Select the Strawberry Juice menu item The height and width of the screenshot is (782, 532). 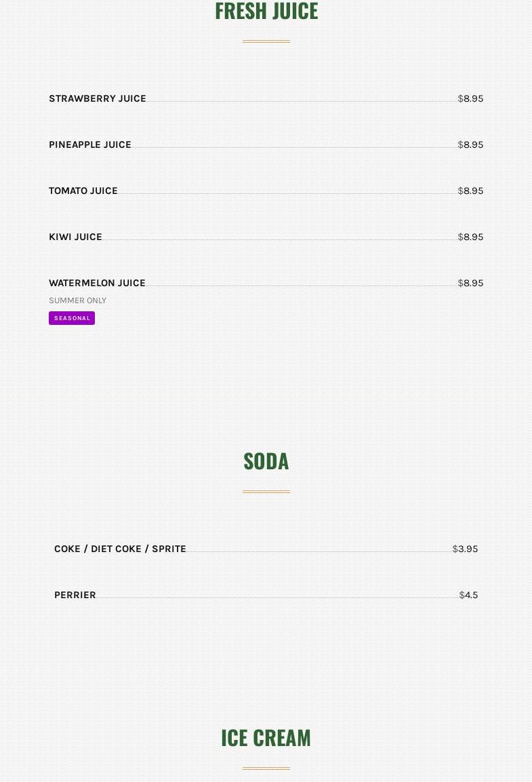pyautogui.click(x=98, y=98)
